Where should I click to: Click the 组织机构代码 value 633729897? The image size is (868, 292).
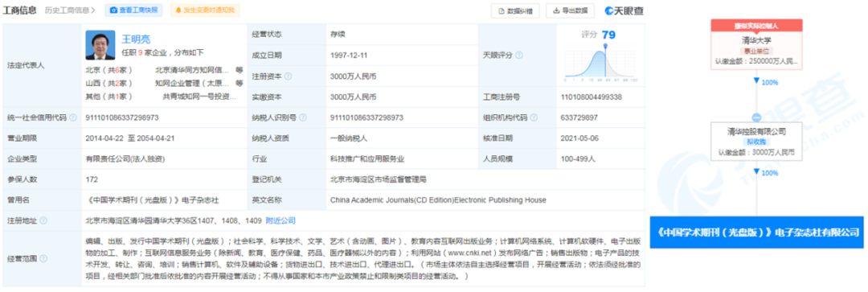click(x=579, y=117)
